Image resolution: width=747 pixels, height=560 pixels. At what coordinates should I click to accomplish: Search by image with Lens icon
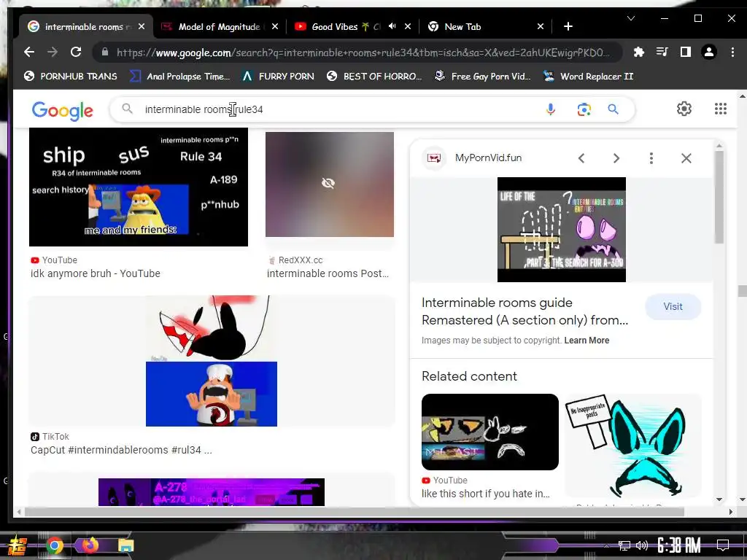(584, 109)
